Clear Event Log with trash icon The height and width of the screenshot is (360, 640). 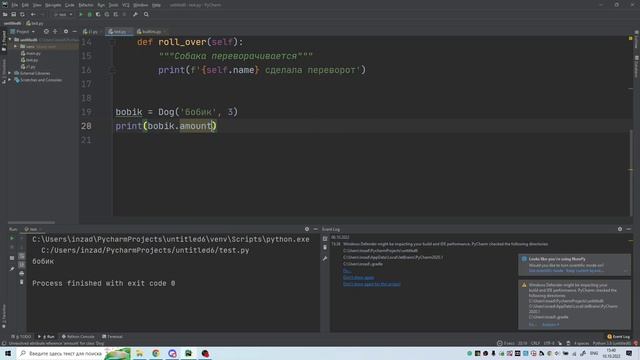pos(325,247)
